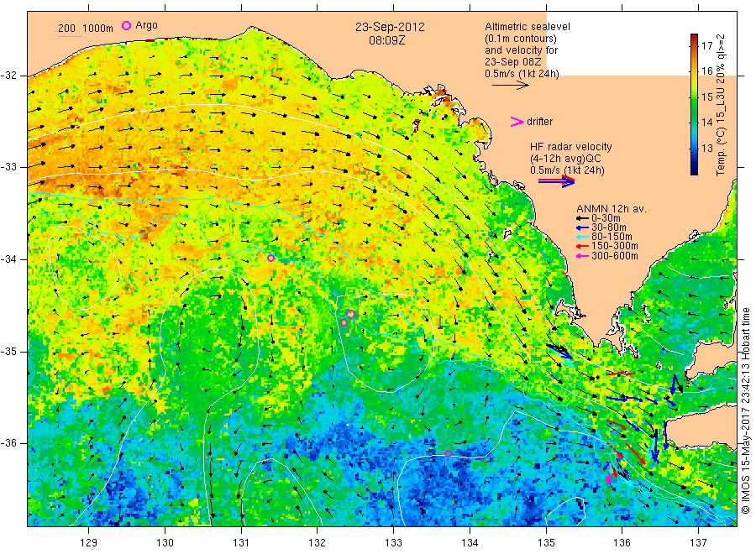Click the 17 tick label on colour bar
The width and height of the screenshot is (756, 554).
[706, 46]
